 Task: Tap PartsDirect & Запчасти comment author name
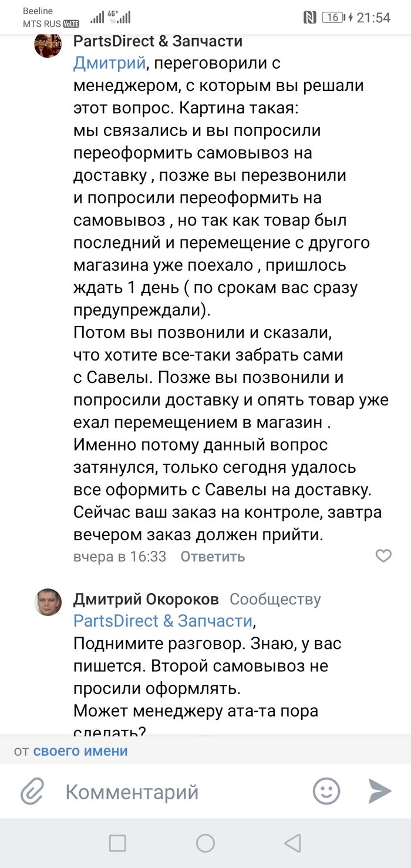pyautogui.click(x=158, y=41)
